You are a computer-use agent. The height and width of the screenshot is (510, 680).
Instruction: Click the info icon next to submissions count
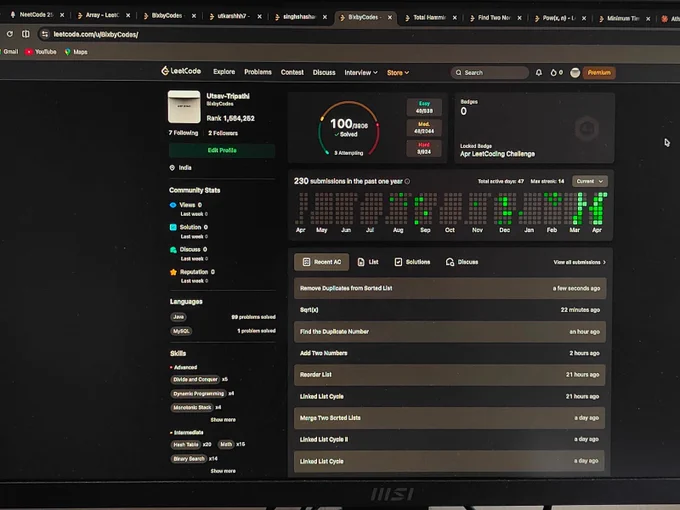(407, 181)
